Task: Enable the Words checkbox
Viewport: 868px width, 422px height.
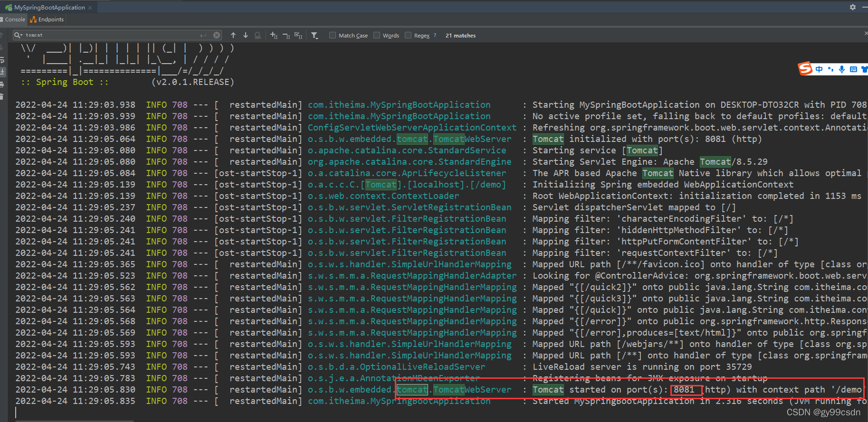Action: (x=377, y=35)
